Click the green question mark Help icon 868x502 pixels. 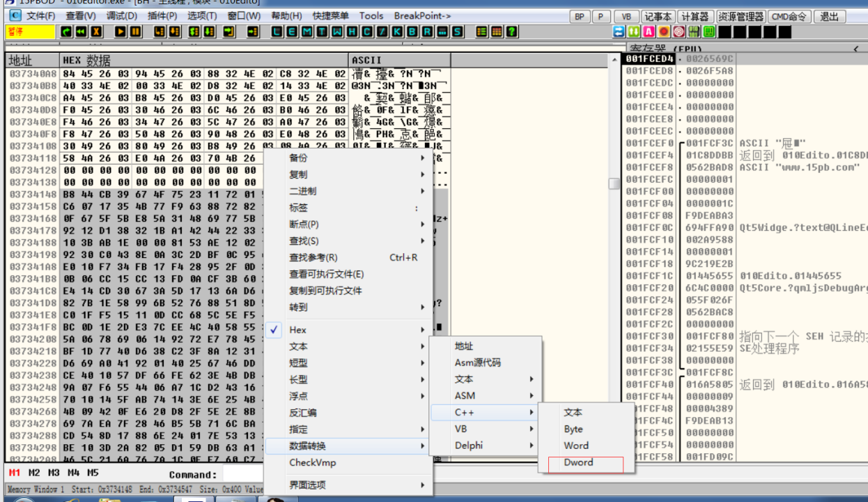(x=512, y=31)
